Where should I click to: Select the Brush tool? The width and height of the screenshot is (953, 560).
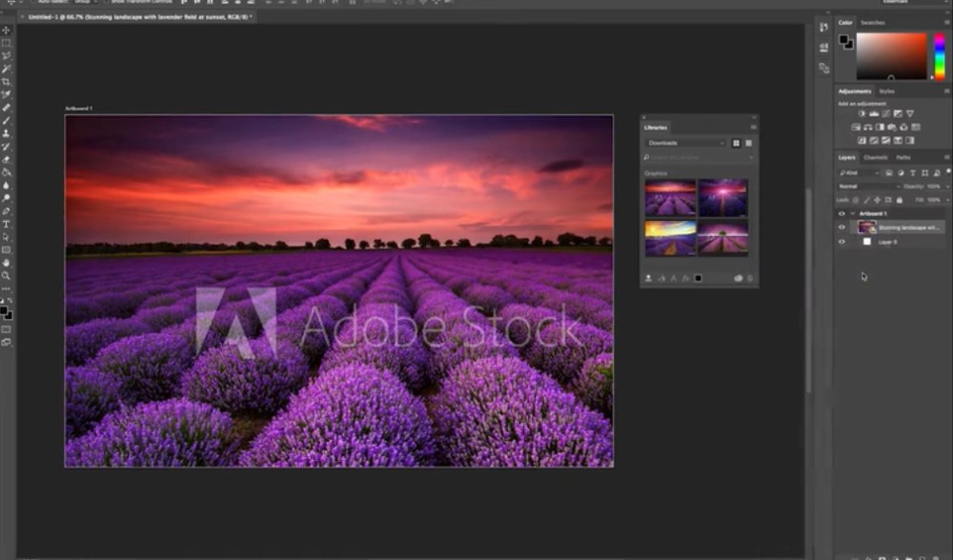6,120
